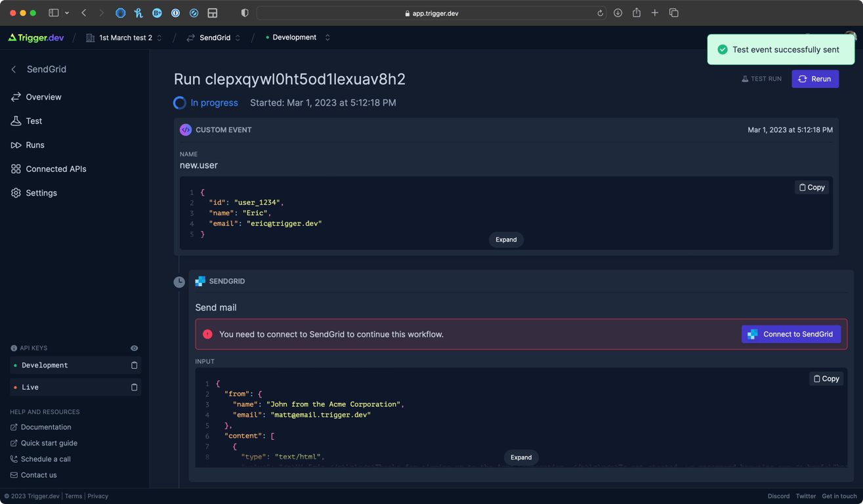Viewport: 863px width, 504px height.
Task: Click the SendGrid connection warning message
Action: tap(331, 335)
